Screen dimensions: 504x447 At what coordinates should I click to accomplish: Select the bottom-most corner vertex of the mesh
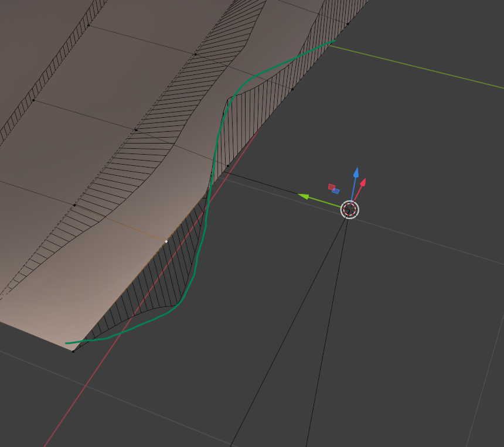click(73, 351)
